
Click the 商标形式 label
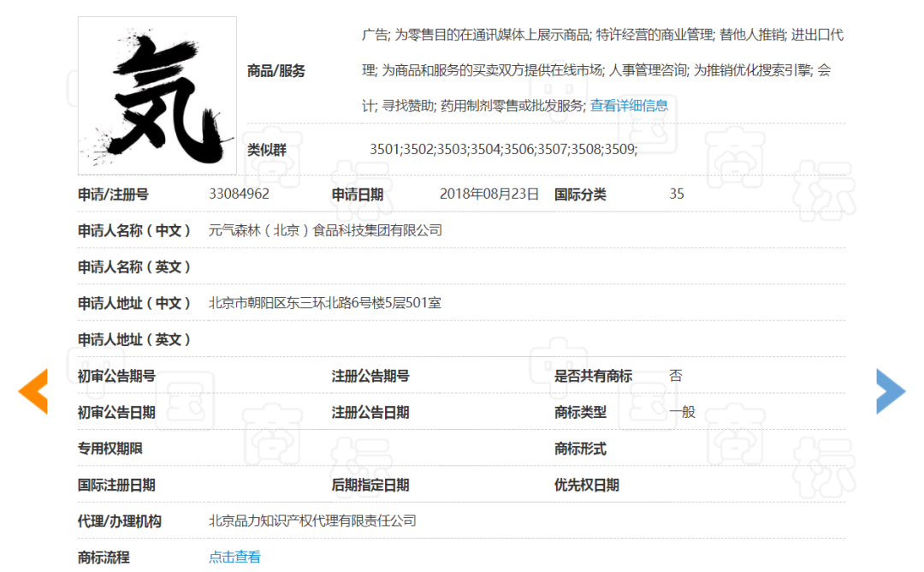pyautogui.click(x=580, y=449)
